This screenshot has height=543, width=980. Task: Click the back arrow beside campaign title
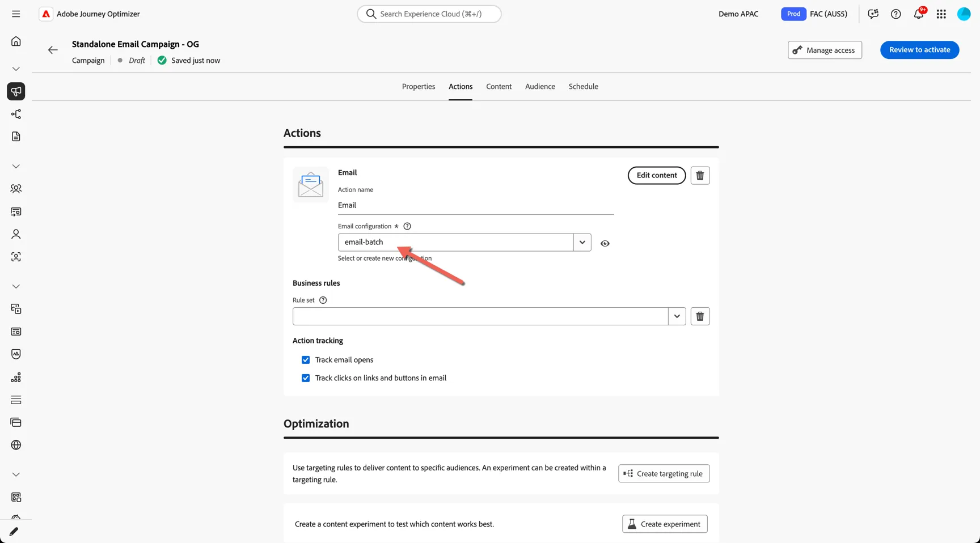[x=53, y=50]
